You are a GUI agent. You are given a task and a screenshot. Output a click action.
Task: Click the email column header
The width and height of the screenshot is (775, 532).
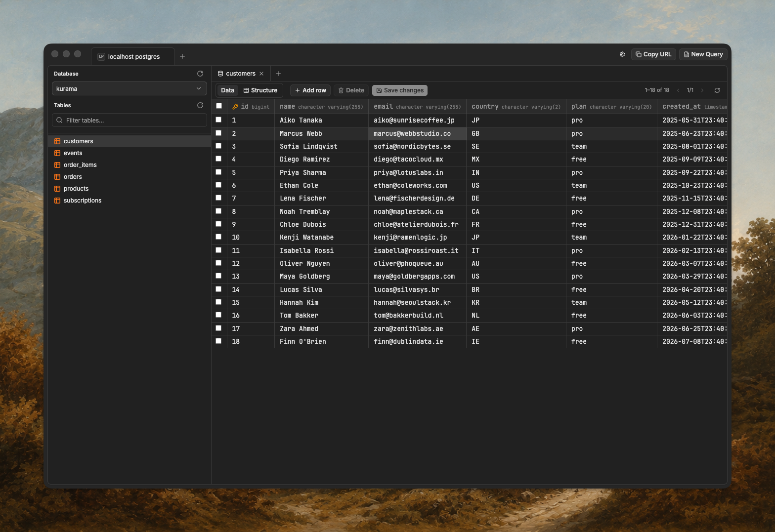[417, 107]
